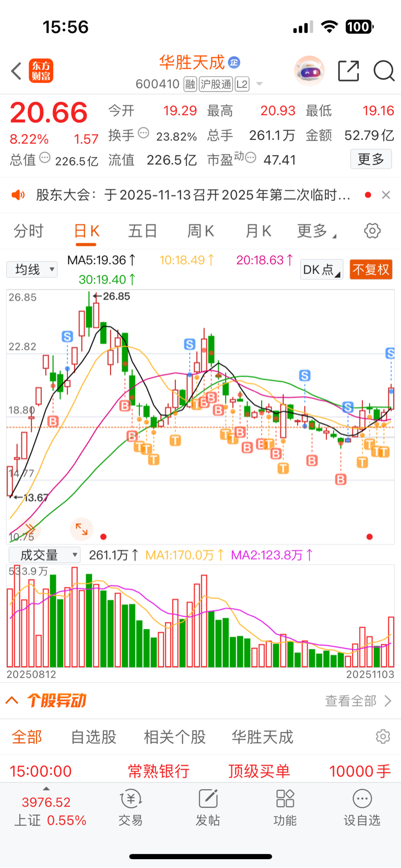Open the 更多 chart period dropdown
Screen dimensions: 401x868
[x=316, y=231]
